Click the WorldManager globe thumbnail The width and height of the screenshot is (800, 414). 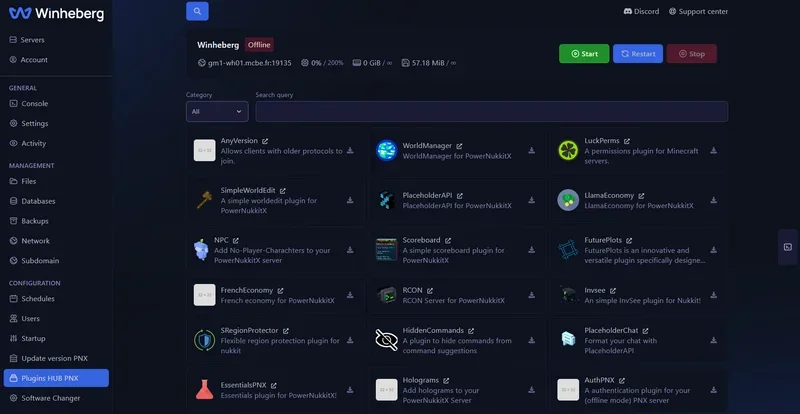(386, 151)
